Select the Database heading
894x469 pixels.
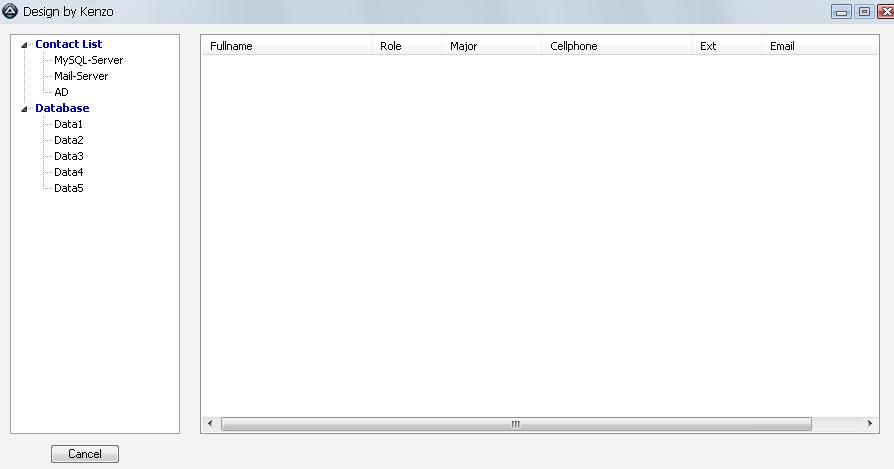coord(62,108)
